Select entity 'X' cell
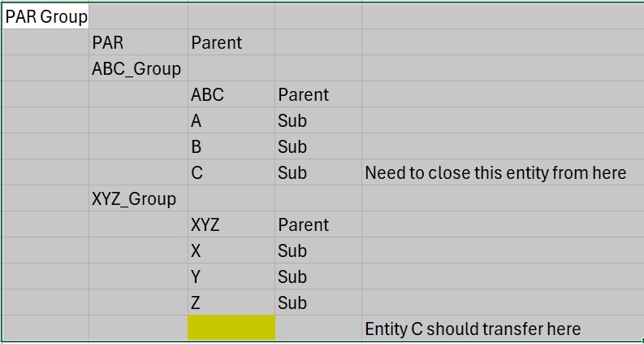The height and width of the screenshot is (344, 644). (231, 250)
